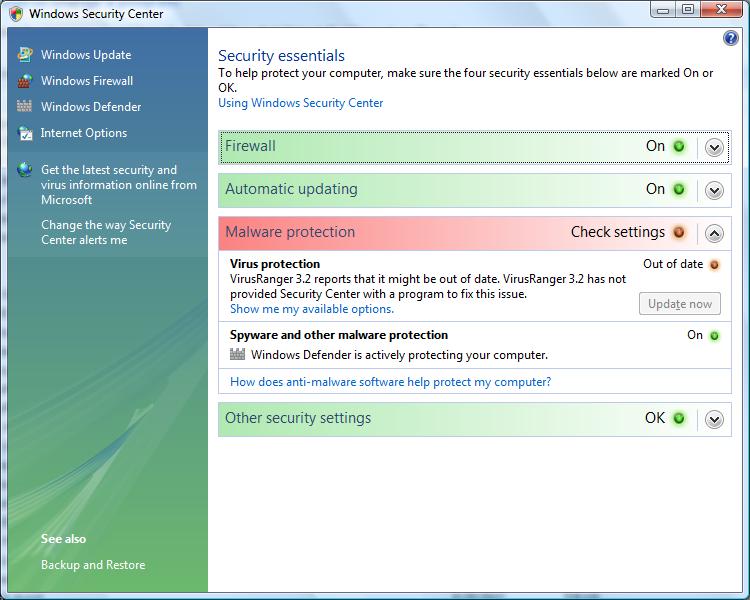Expand the Automatic updating section chevron
Image resolution: width=750 pixels, height=600 pixels.
tap(714, 190)
